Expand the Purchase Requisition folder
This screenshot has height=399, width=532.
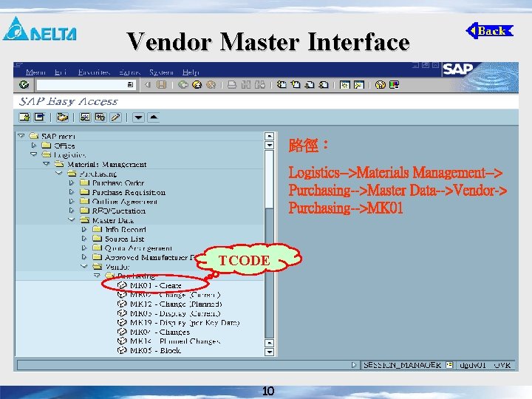(71, 192)
